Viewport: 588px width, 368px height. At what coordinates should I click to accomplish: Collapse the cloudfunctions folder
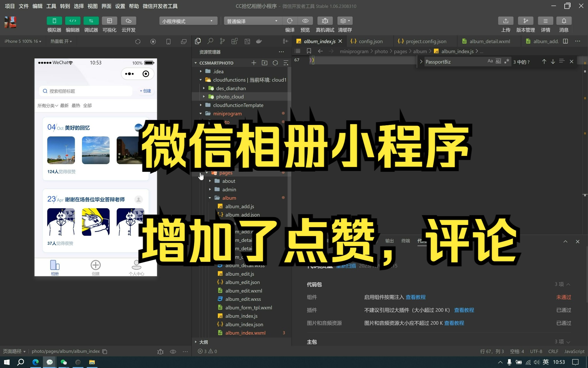click(x=201, y=80)
